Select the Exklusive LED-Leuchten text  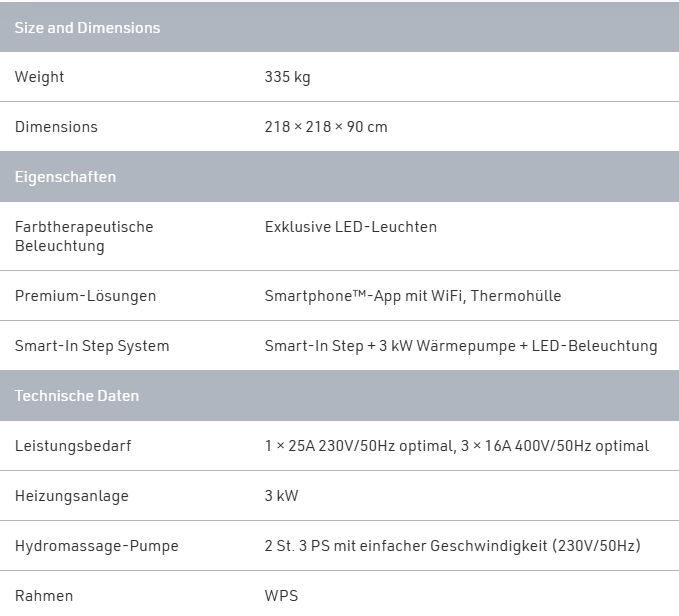pos(350,227)
